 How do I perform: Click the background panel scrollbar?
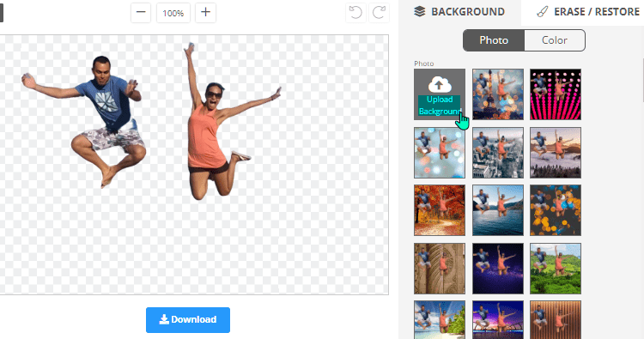click(642, 80)
